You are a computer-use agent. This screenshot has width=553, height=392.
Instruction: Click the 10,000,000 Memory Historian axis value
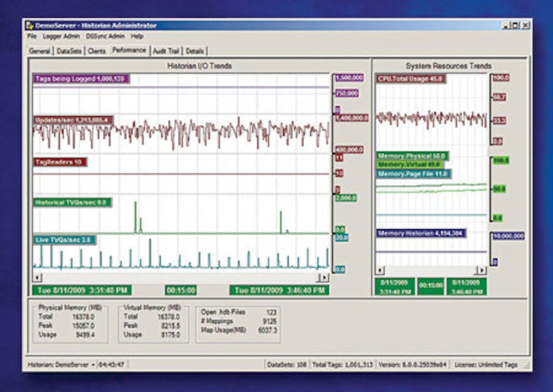[x=508, y=236]
